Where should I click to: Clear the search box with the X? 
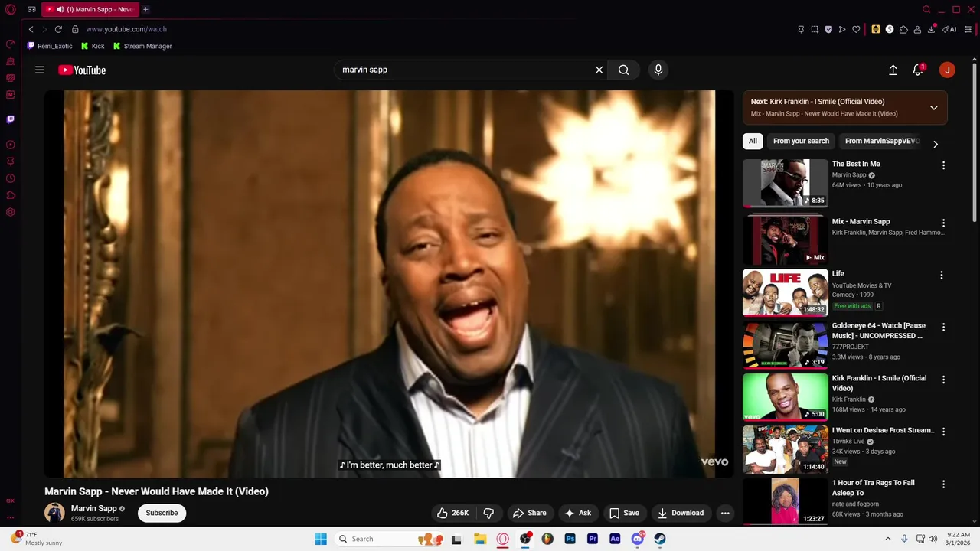pyautogui.click(x=599, y=70)
